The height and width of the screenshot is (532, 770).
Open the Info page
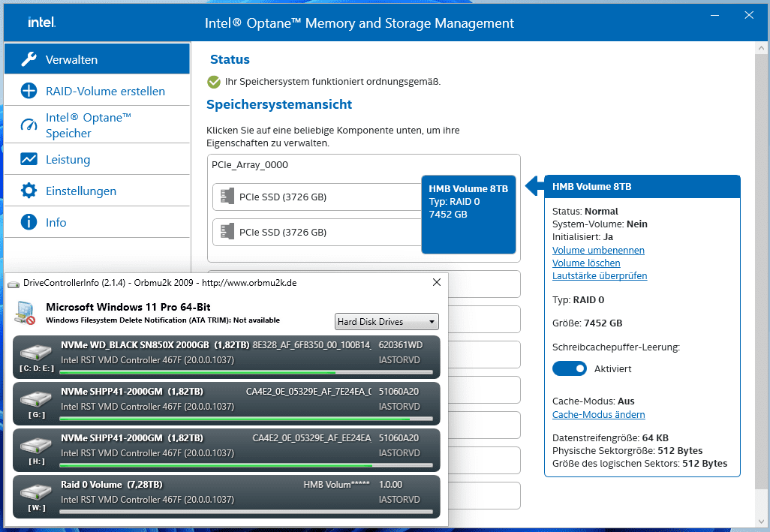(97, 222)
